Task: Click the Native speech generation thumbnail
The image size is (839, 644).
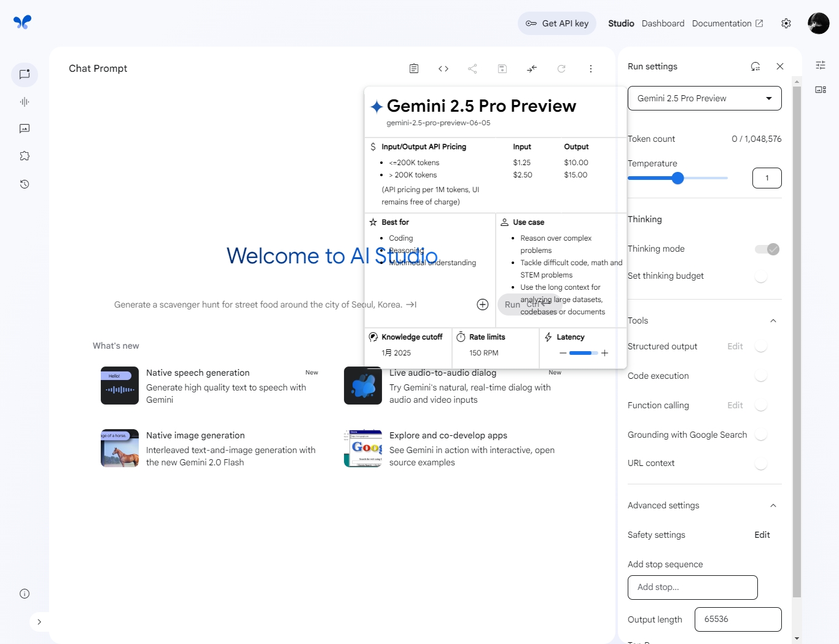Action: (x=120, y=386)
